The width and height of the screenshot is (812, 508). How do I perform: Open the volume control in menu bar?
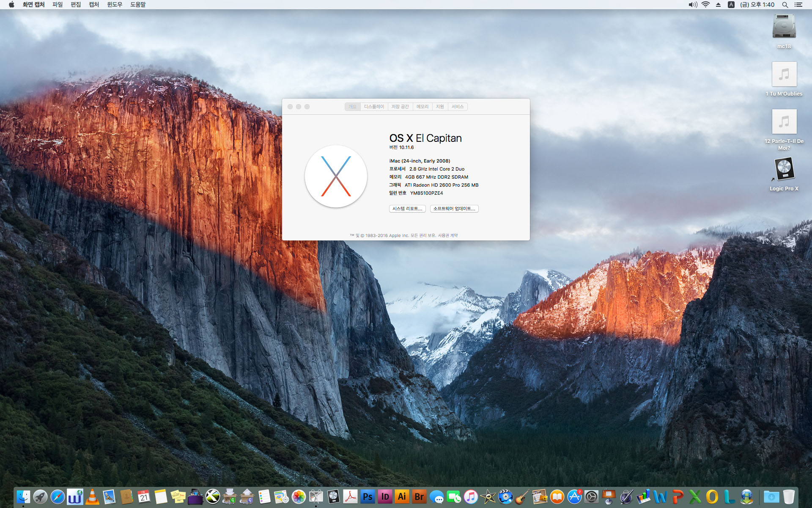692,5
